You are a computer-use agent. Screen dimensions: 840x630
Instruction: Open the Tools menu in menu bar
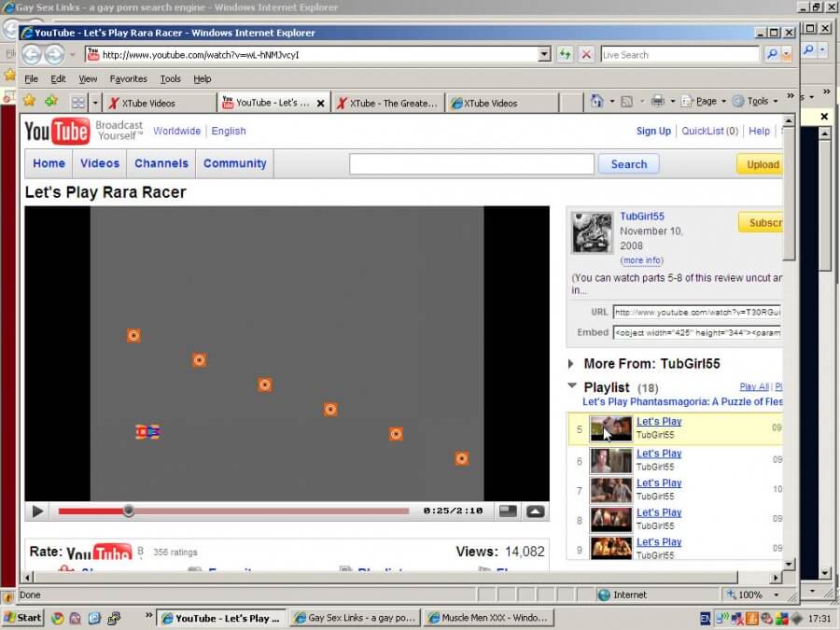pyautogui.click(x=171, y=78)
